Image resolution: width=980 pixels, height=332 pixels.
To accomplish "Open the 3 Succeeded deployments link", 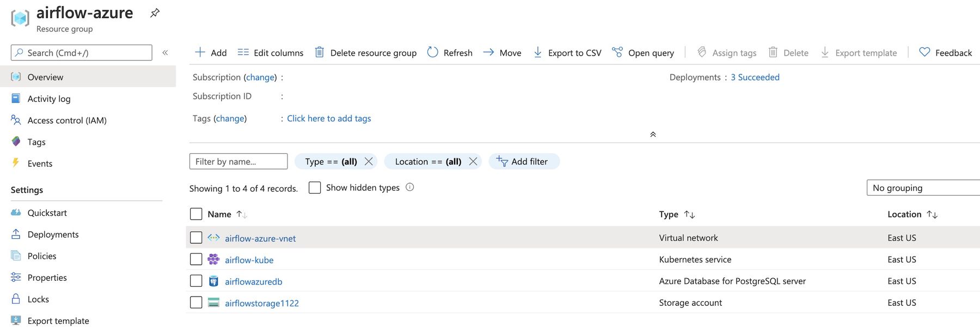I will coord(755,77).
